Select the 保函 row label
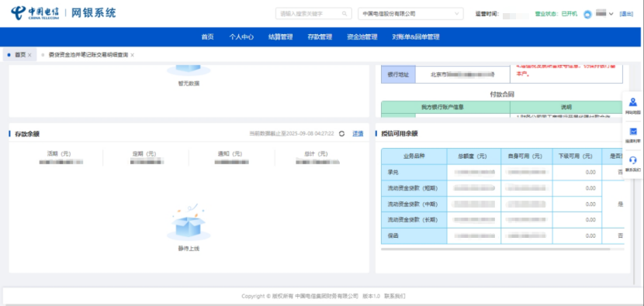This screenshot has width=644, height=306. pos(414,236)
